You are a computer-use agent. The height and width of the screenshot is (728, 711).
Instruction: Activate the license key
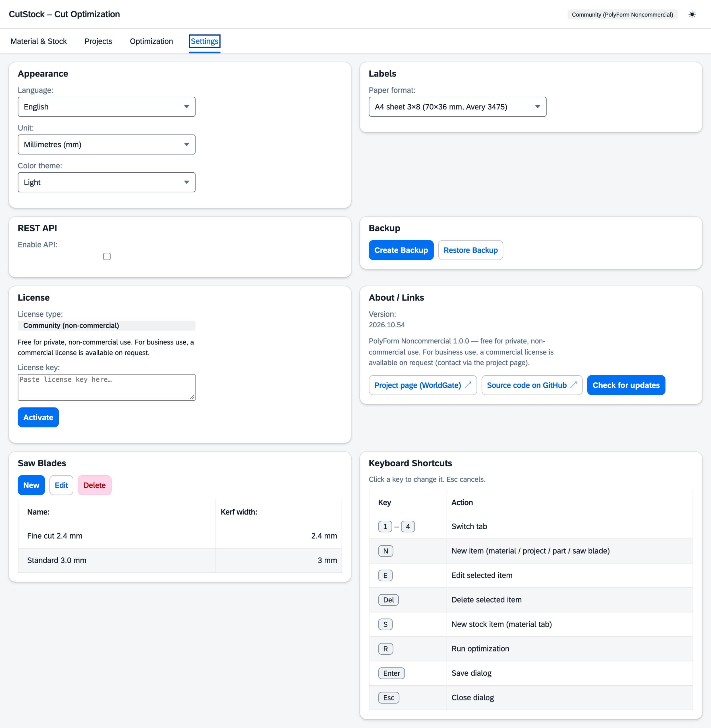[38, 417]
